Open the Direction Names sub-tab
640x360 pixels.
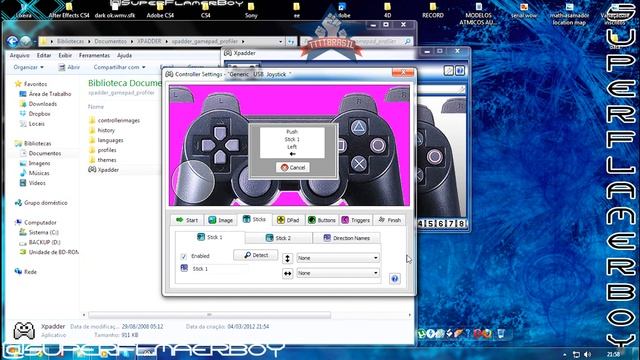coord(347,238)
